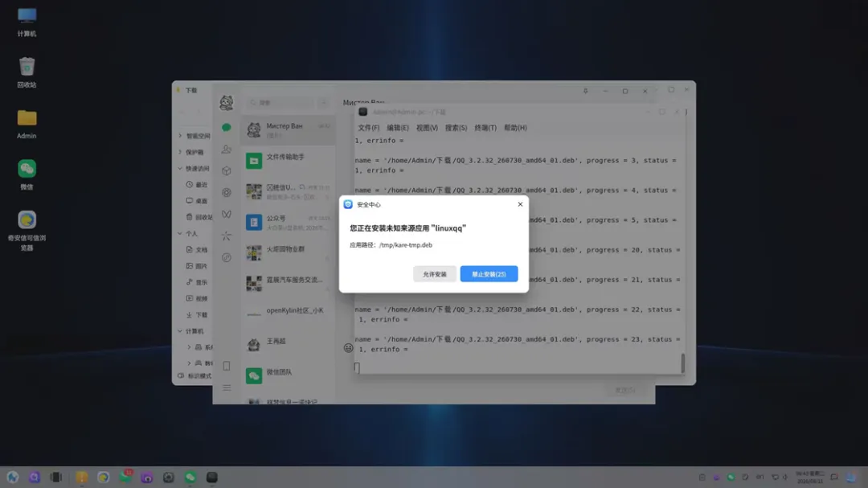Expand first drive under 计算机

point(189,347)
